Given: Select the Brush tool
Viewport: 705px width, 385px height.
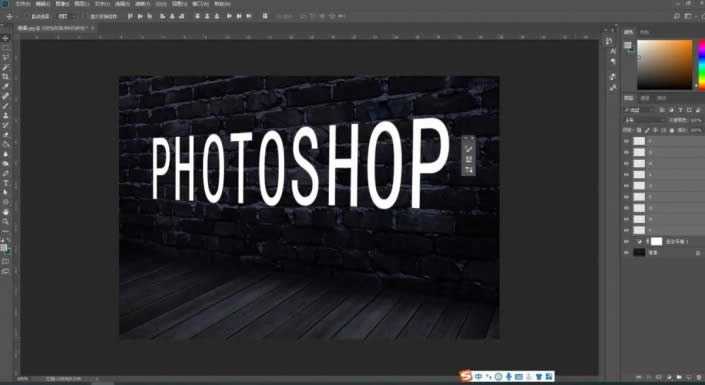Looking at the screenshot, I should (5, 106).
